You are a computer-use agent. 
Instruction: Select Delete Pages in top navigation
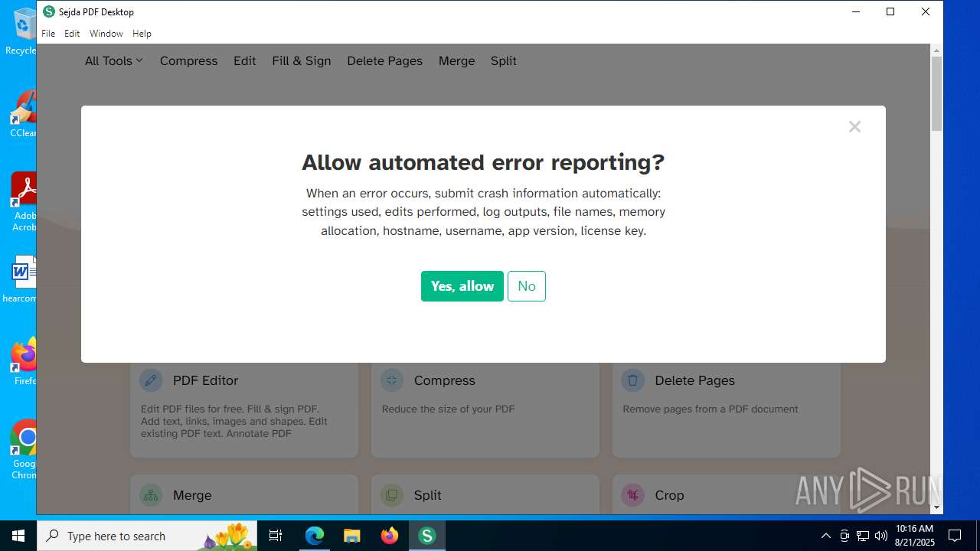coord(384,60)
